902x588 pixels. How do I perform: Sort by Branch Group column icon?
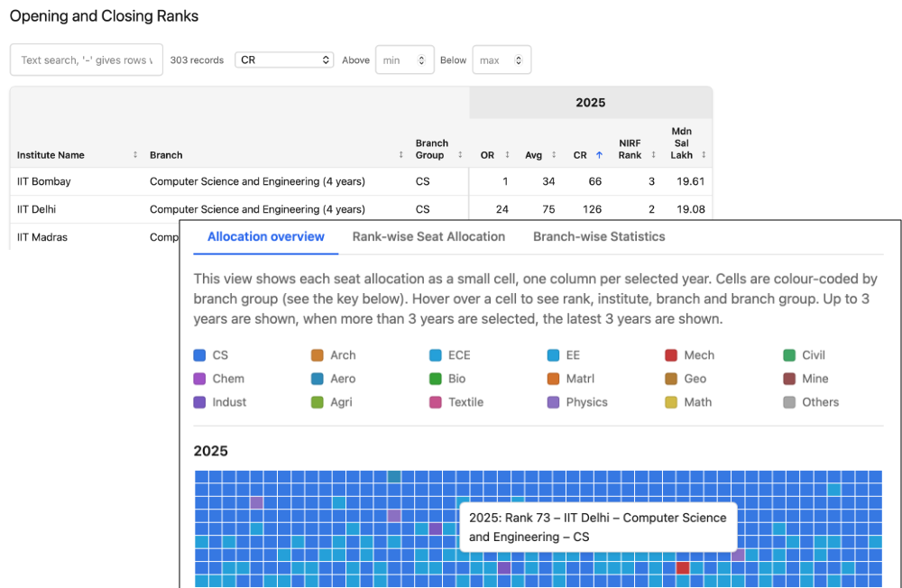point(460,155)
